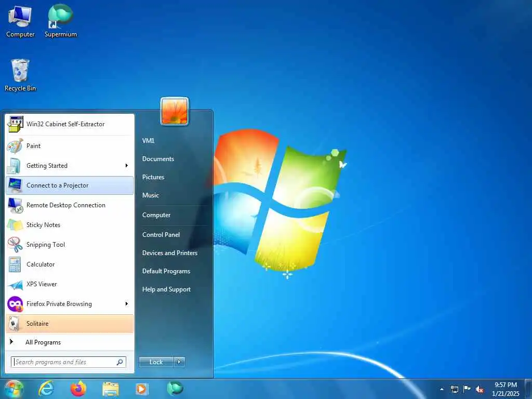Viewport: 532px width, 399px height.
Task: Launch Supermium from the taskbar
Action: point(175,389)
